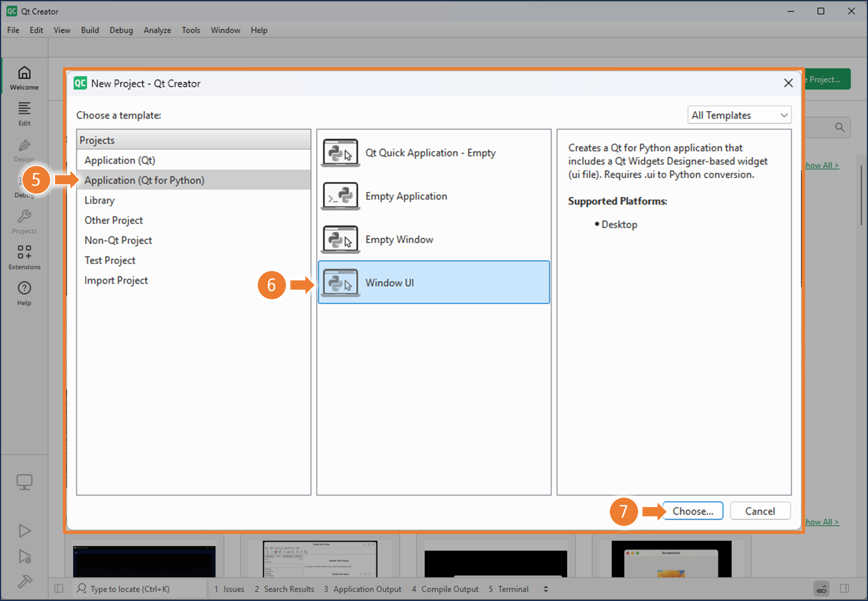Image resolution: width=868 pixels, height=601 pixels.
Task: Click the green Project button behind dialog
Action: coord(826,79)
